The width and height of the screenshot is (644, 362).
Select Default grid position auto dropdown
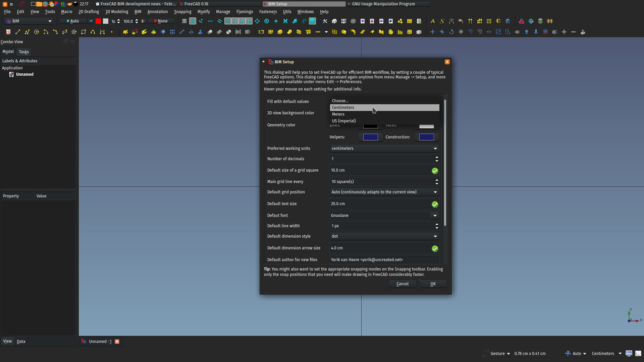[383, 192]
